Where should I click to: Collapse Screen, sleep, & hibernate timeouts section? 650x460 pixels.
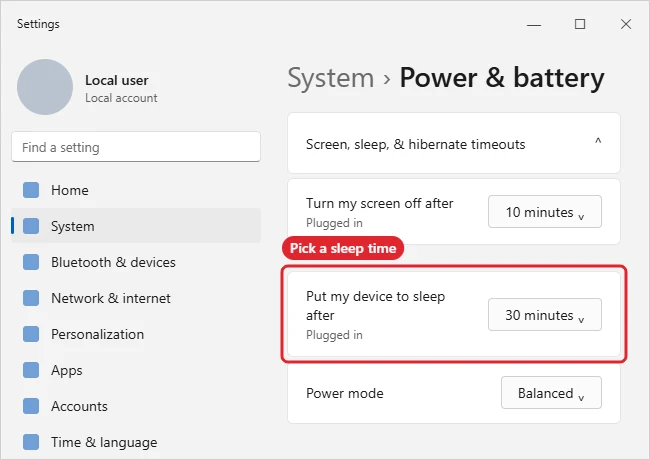[x=454, y=143]
